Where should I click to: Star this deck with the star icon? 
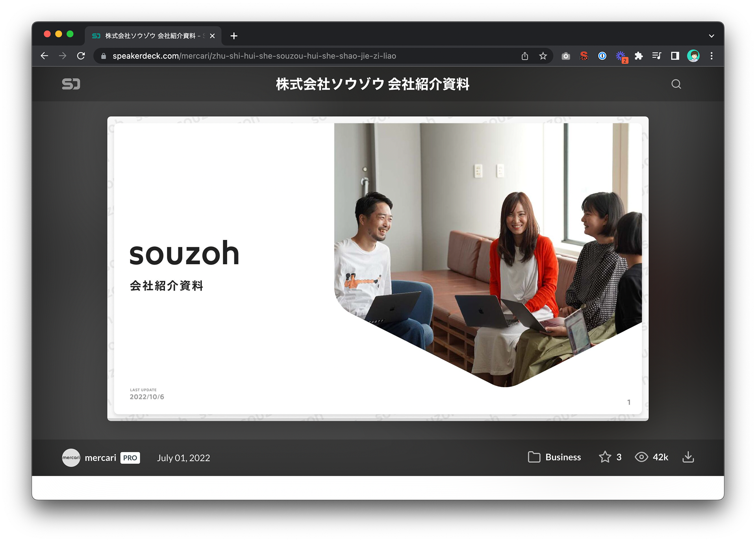point(605,457)
